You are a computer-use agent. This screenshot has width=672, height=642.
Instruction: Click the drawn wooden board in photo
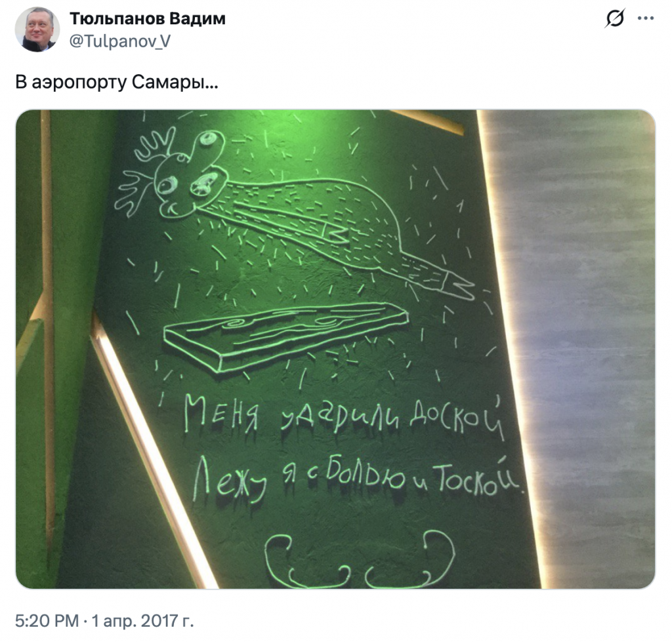[x=286, y=335]
